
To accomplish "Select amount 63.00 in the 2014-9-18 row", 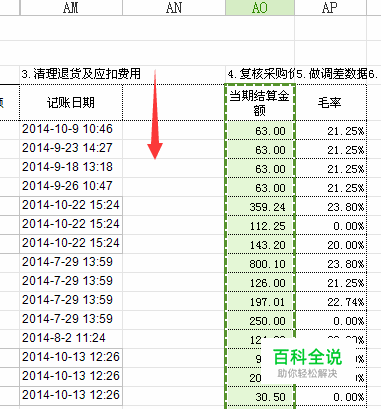I will coord(260,168).
